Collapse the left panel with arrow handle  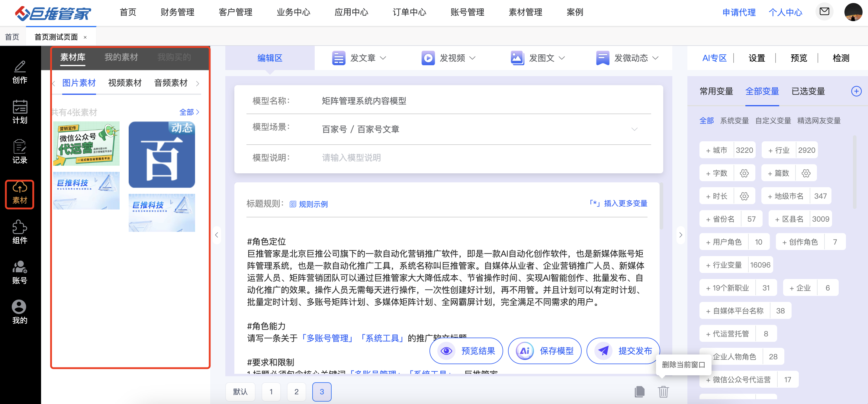(x=217, y=235)
